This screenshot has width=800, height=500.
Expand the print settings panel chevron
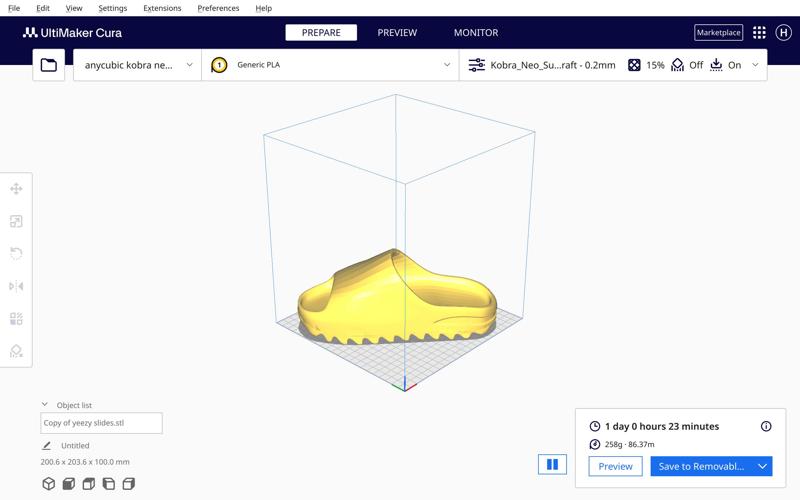(x=755, y=65)
